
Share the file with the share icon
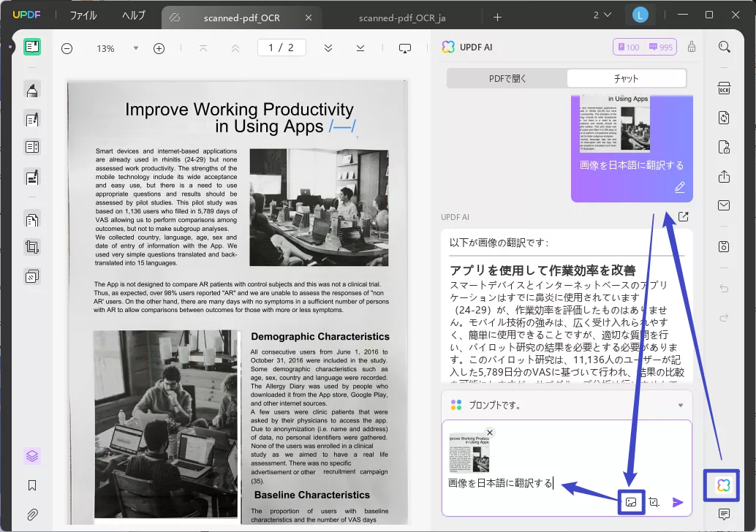click(724, 177)
